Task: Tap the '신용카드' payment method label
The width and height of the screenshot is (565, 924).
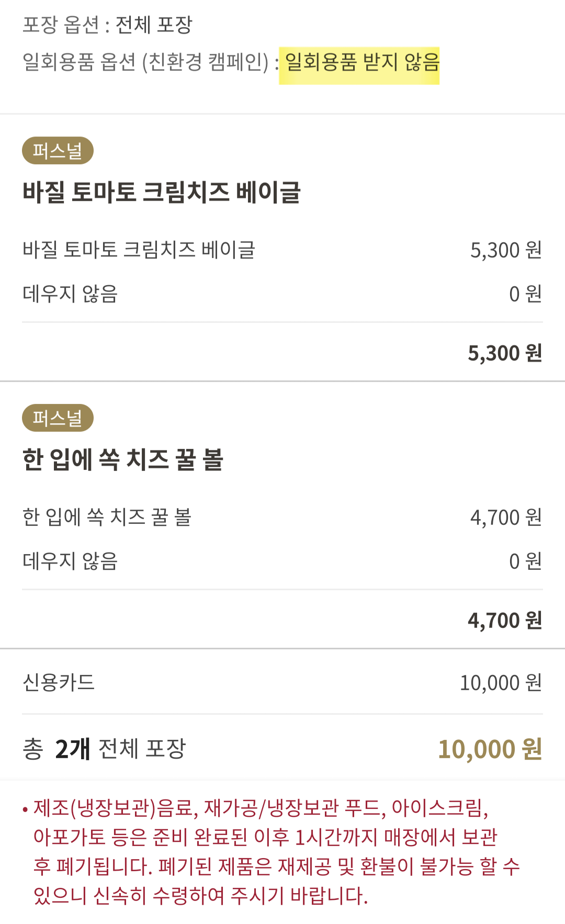Action: [59, 682]
